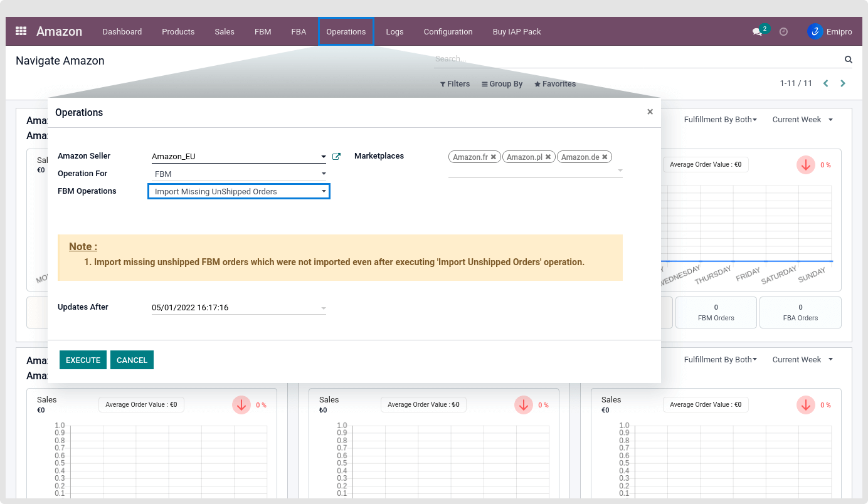Open the Configuration menu
This screenshot has height=504, width=868.
(448, 32)
